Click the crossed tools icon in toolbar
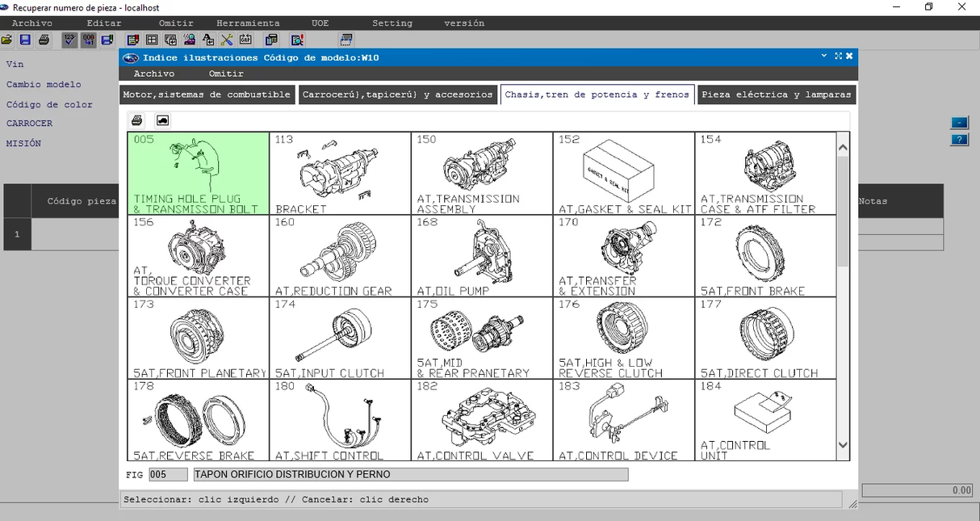Viewport: 980px width, 521px height. tap(227, 40)
